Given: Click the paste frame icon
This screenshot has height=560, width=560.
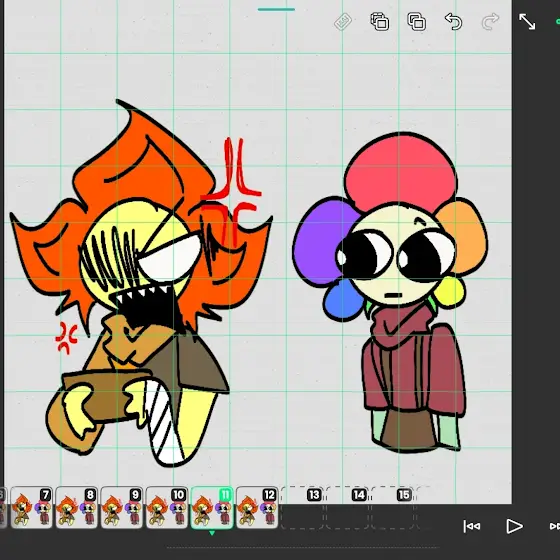Looking at the screenshot, I should pyautogui.click(x=417, y=21).
